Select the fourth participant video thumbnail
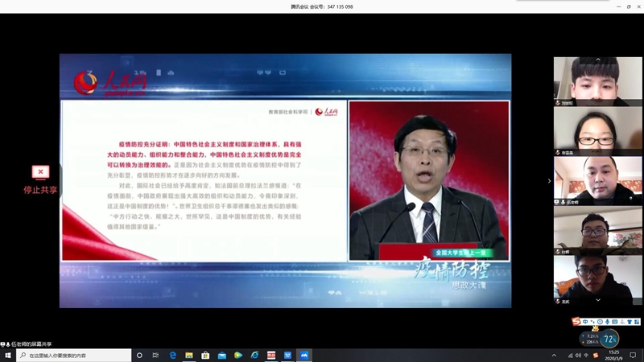Image resolution: width=644 pixels, height=362 pixels. coord(597,230)
